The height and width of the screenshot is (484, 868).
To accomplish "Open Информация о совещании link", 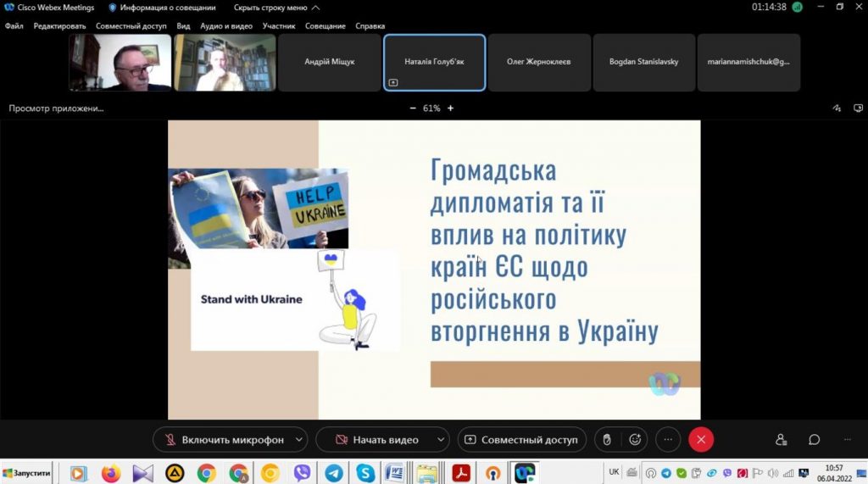I will click(162, 8).
